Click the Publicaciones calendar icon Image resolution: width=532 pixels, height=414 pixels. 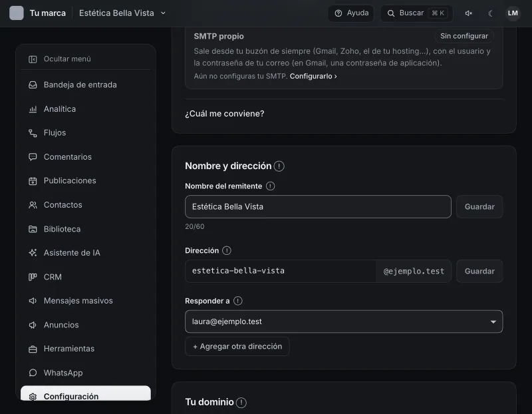pos(33,180)
